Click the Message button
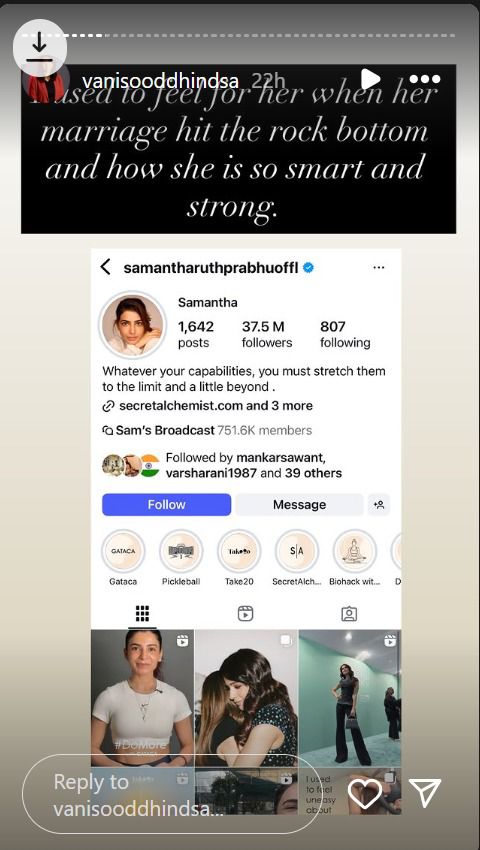Viewport: 480px width, 850px height. point(299,505)
